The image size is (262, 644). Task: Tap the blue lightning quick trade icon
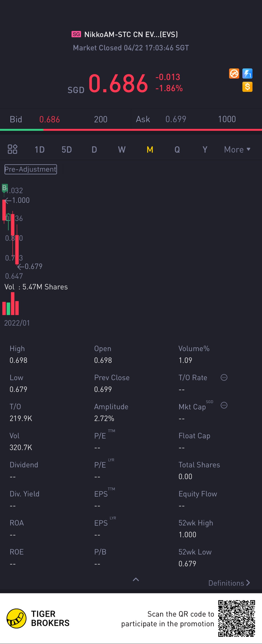pos(247,74)
